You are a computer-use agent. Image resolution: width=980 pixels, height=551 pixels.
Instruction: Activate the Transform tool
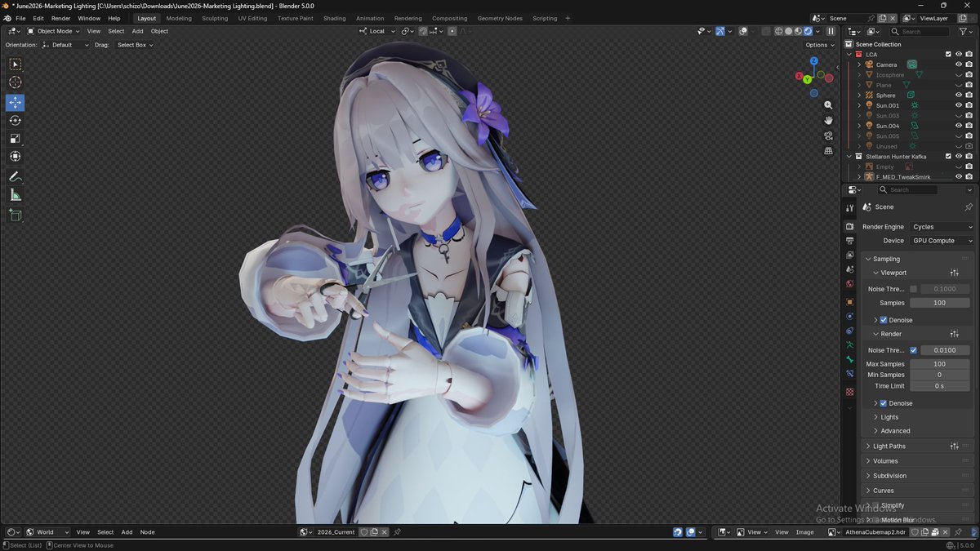coord(15,157)
